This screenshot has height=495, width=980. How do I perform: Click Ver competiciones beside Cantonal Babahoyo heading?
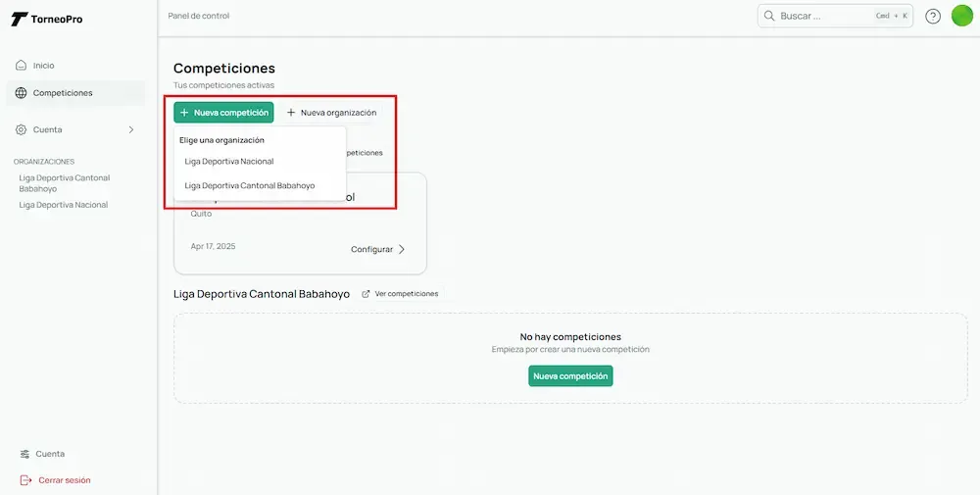[x=401, y=294]
